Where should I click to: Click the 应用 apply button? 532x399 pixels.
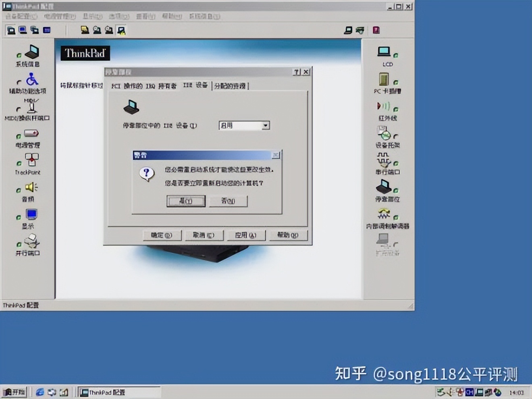click(245, 235)
